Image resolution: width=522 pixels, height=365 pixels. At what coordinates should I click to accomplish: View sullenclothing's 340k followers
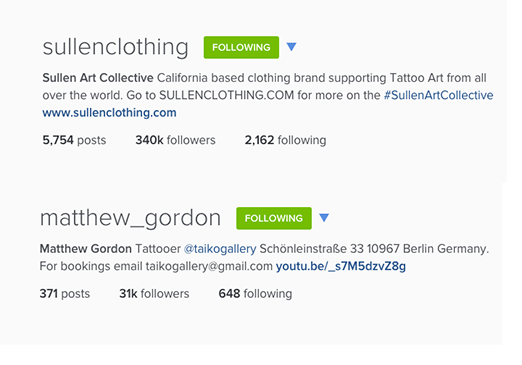tap(175, 140)
